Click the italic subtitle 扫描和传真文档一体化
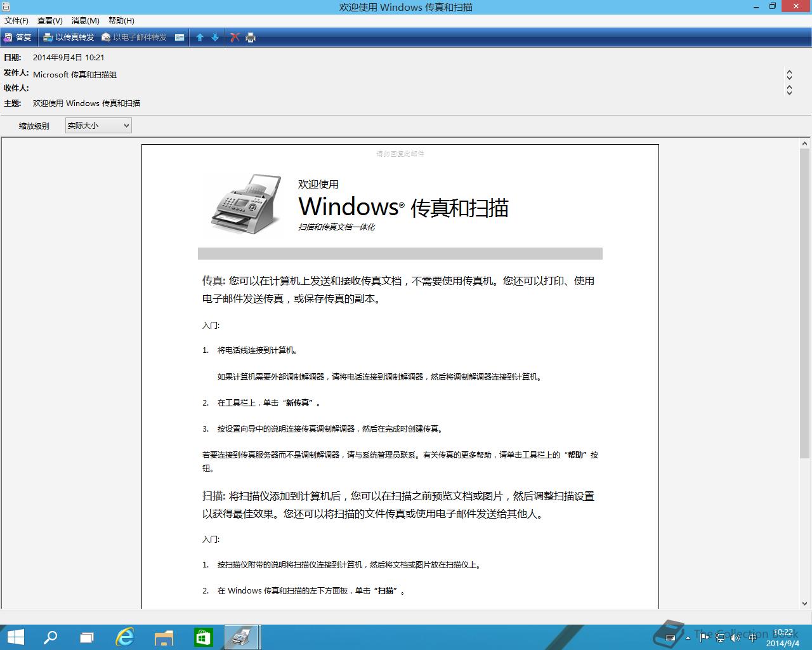The height and width of the screenshot is (650, 812). (336, 227)
